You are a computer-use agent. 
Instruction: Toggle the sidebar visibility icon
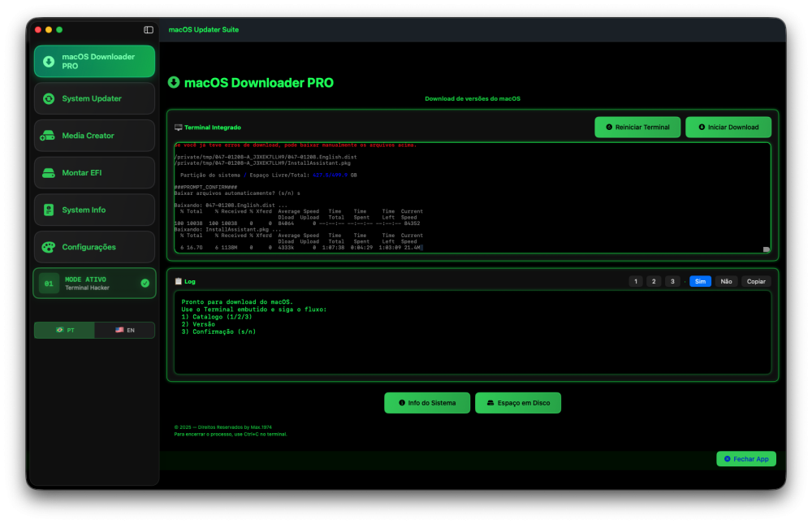[148, 30]
